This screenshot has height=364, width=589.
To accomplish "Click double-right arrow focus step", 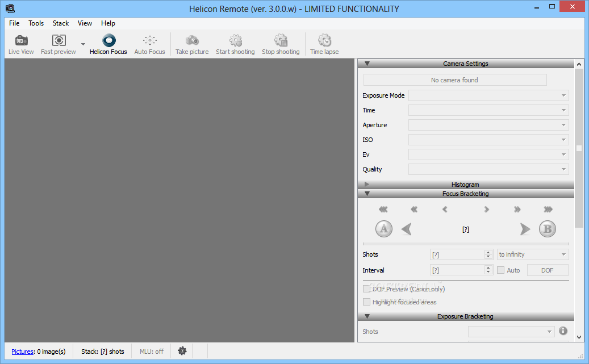I will click(x=517, y=209).
